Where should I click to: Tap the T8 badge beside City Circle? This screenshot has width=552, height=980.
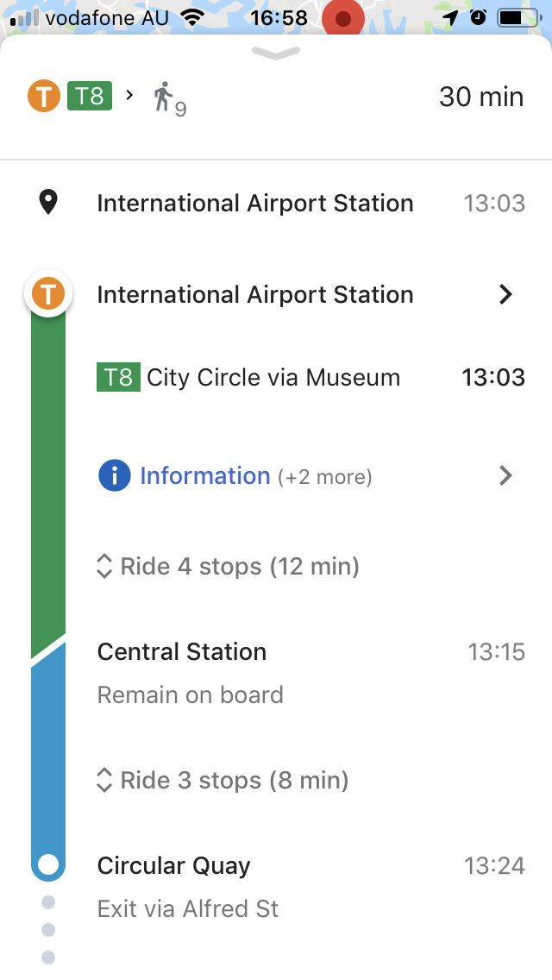click(x=118, y=378)
